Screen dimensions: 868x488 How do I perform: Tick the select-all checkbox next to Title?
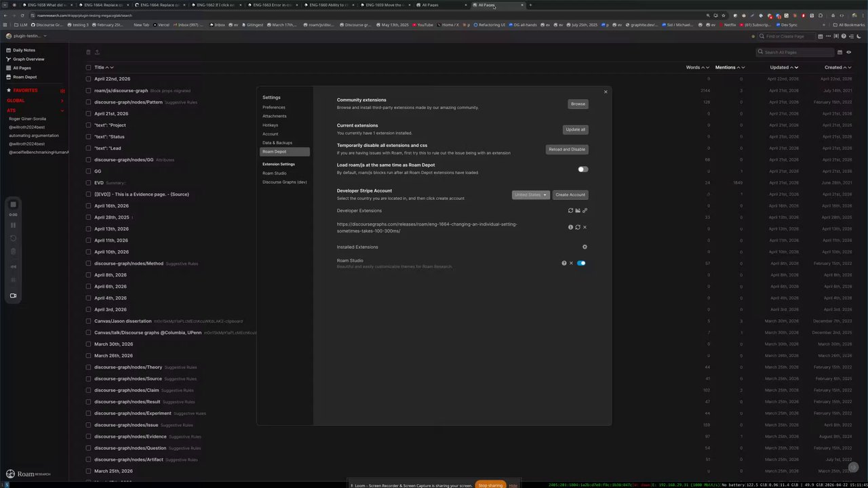pos(88,67)
